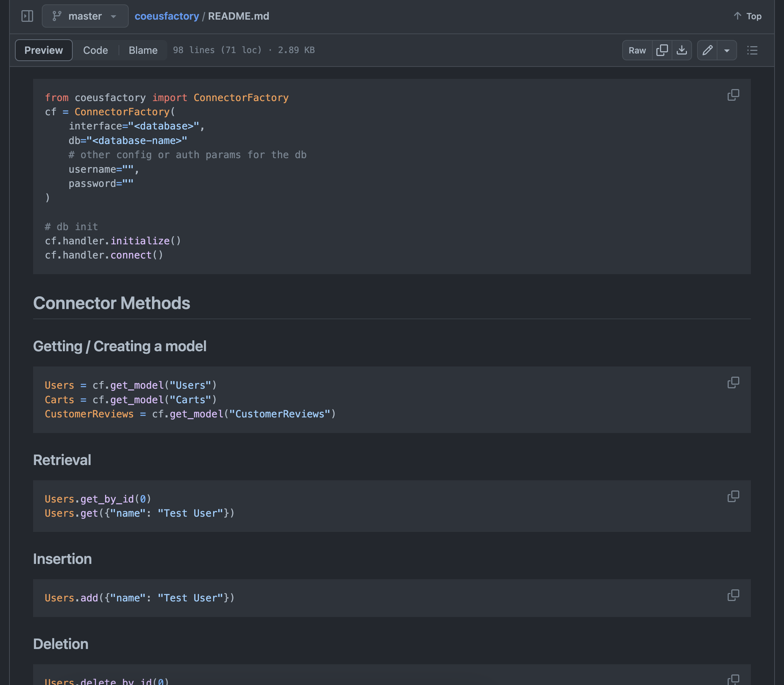This screenshot has height=685, width=784.
Task: Edit this file with pencil icon
Action: [x=707, y=50]
